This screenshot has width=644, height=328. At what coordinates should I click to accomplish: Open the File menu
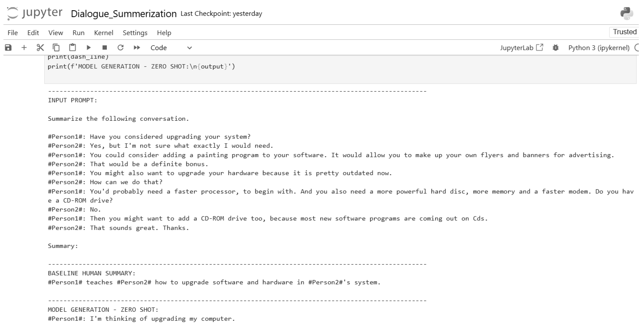tap(12, 33)
